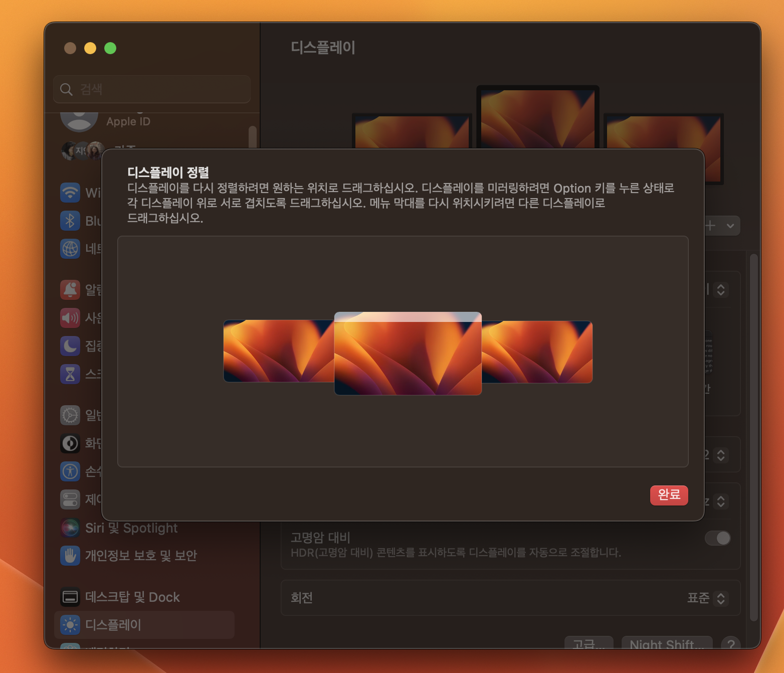Viewport: 784px width, 673px height.
Task: Open the Control Center (제어) sidebar icon
Action: (x=70, y=499)
